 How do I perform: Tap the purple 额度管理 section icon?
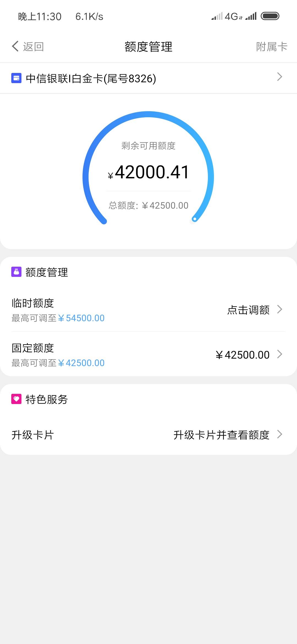[16, 272]
